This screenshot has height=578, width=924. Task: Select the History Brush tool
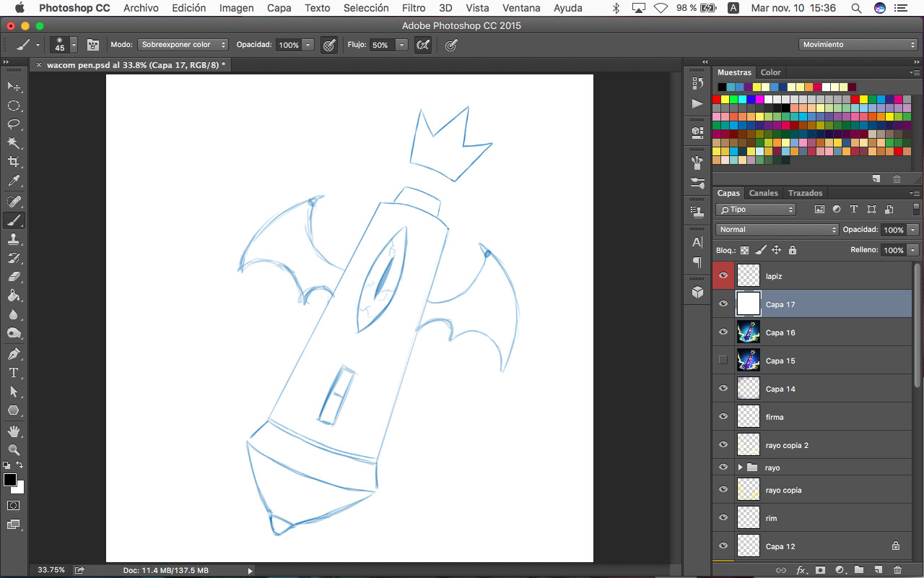coord(14,258)
